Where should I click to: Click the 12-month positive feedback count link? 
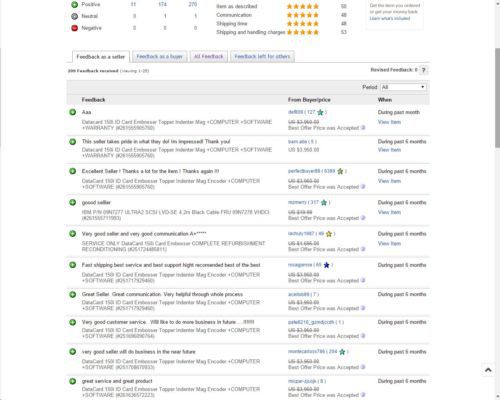point(193,4)
